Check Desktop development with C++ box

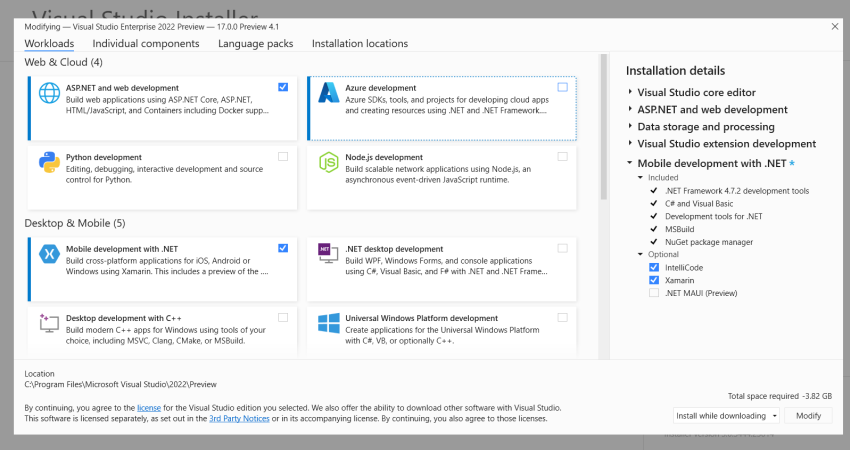click(283, 317)
